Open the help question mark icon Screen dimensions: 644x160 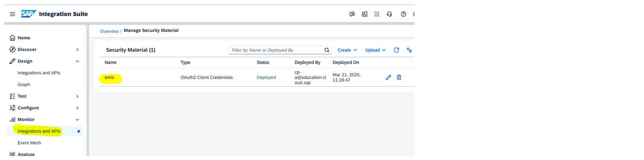pos(403,14)
